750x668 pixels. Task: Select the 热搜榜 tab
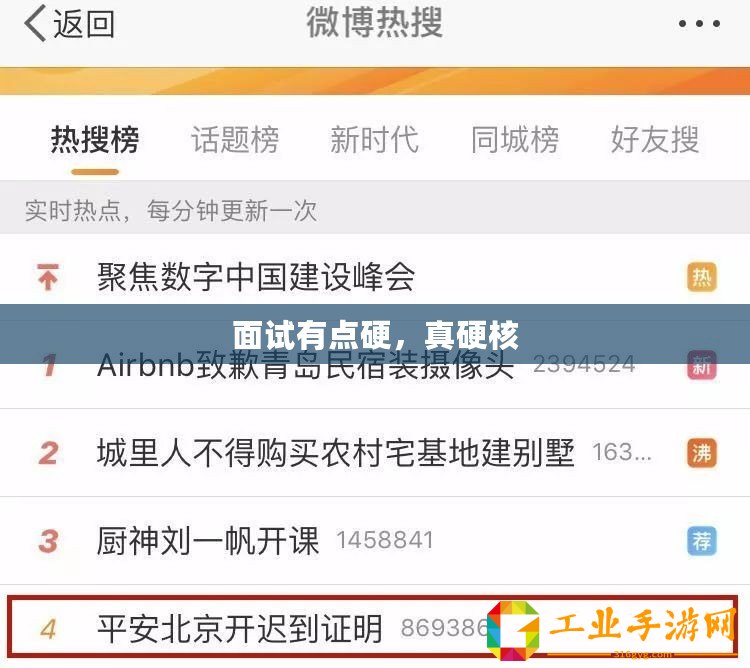click(x=95, y=140)
